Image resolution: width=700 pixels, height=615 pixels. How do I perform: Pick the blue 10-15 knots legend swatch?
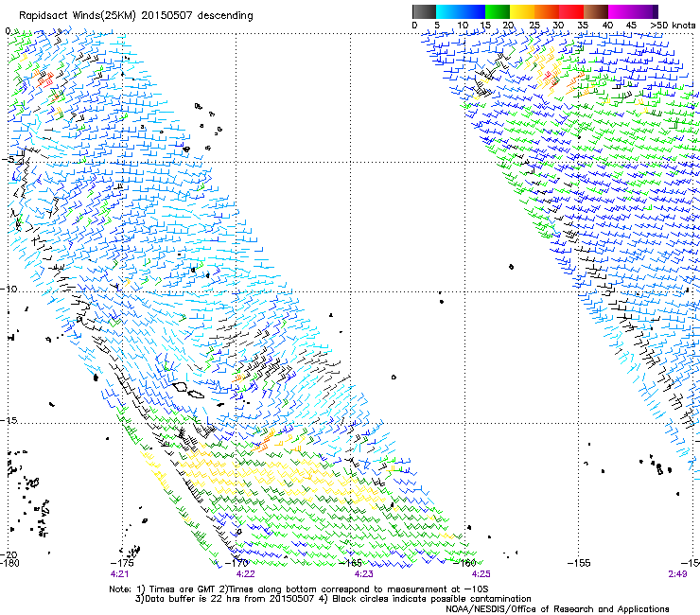point(473,11)
